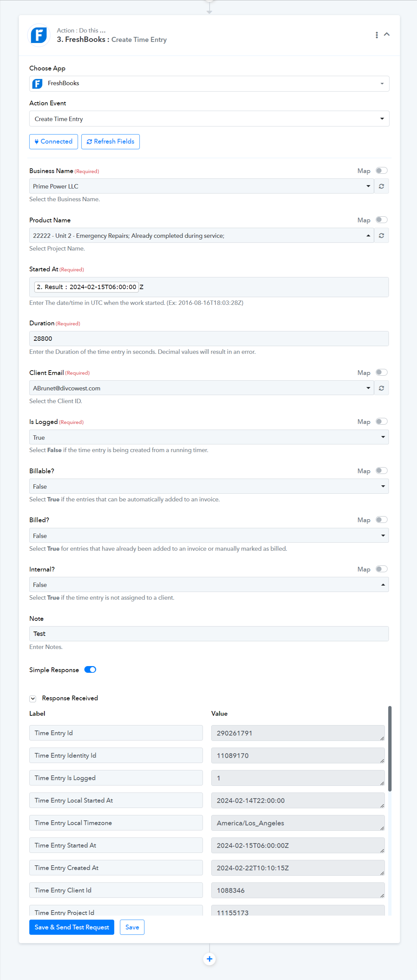Refresh the Client Email field list
Image resolution: width=417 pixels, height=980 pixels.
[x=381, y=388]
